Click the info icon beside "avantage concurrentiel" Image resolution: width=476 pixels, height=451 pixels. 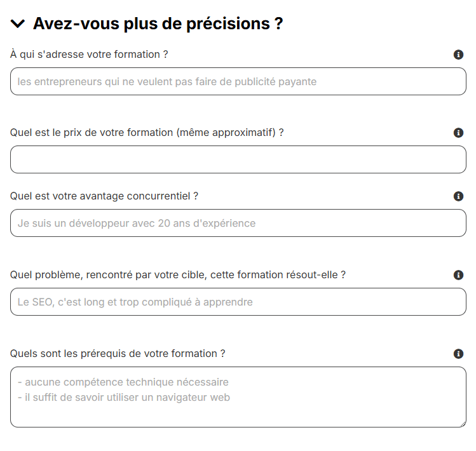tap(458, 196)
